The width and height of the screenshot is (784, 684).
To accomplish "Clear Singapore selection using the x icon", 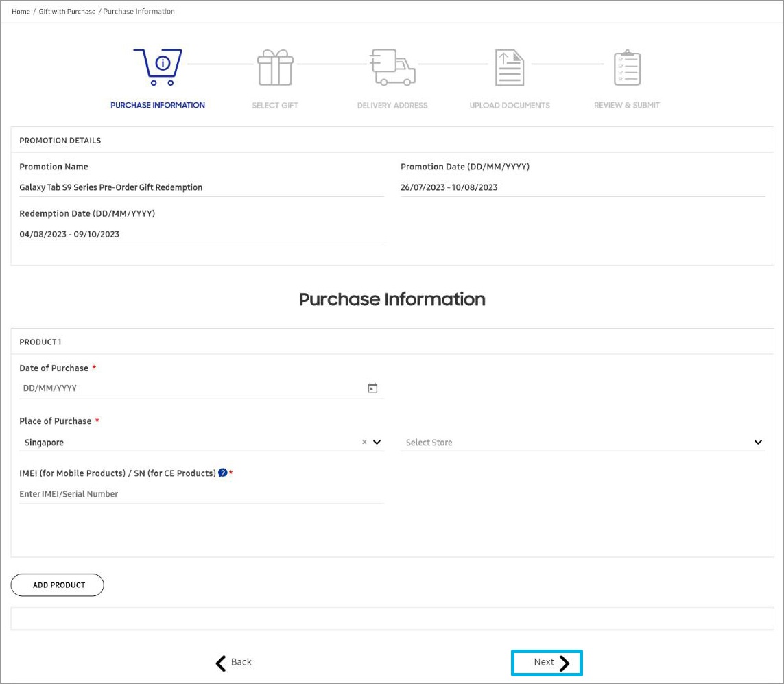I will coord(364,442).
